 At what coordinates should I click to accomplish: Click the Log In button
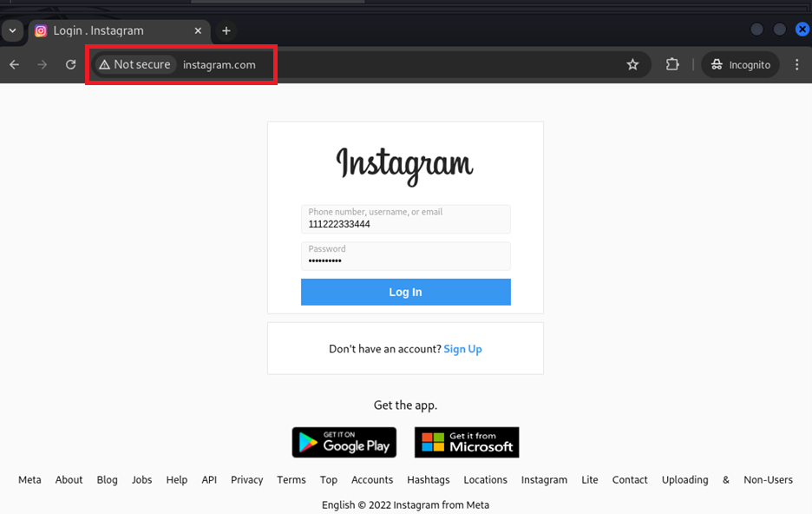[x=405, y=292]
